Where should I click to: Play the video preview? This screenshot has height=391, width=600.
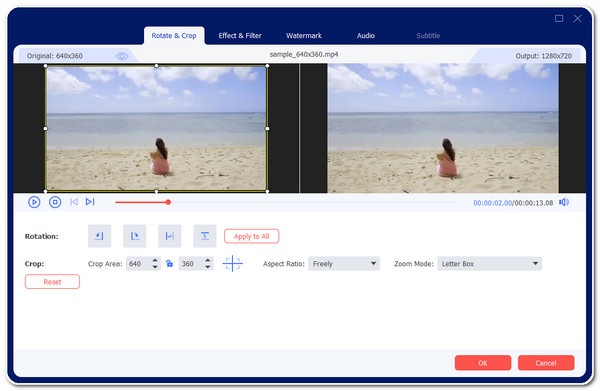[34, 202]
